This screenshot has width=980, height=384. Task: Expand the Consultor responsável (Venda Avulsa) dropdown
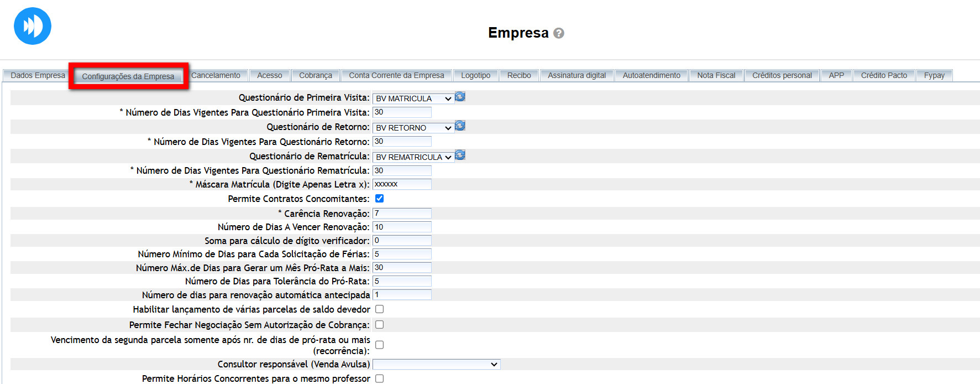pos(436,364)
